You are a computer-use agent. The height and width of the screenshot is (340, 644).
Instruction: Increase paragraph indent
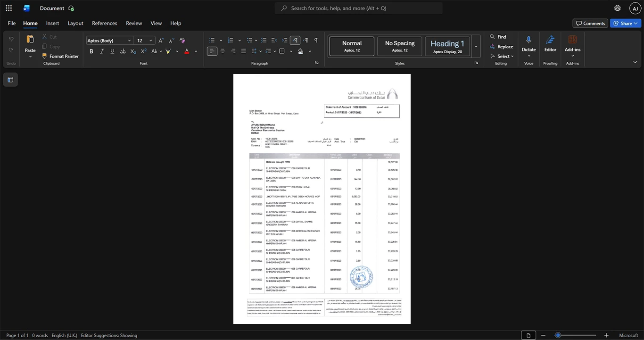click(284, 41)
